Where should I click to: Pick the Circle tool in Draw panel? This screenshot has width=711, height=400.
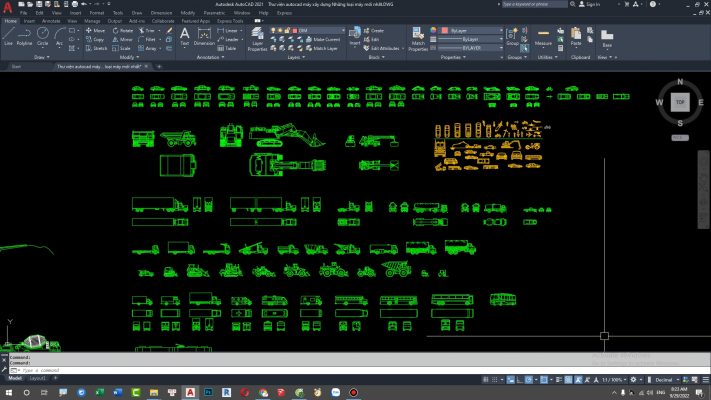[x=42, y=36]
